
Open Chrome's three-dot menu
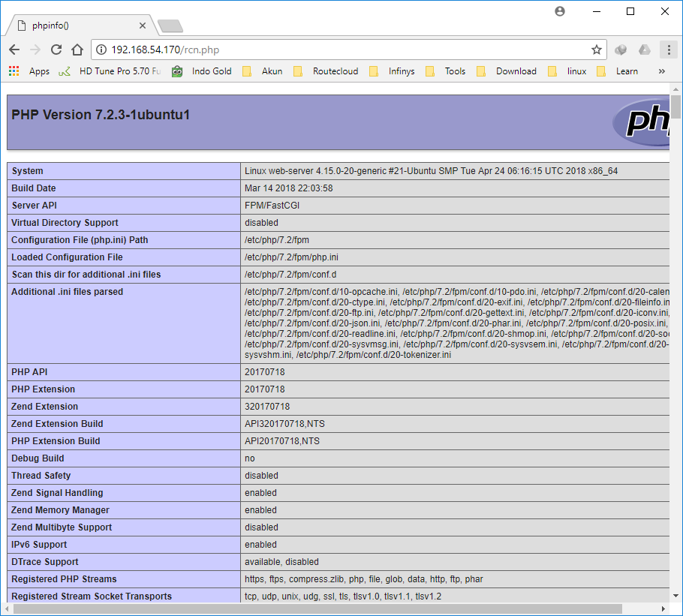click(669, 50)
